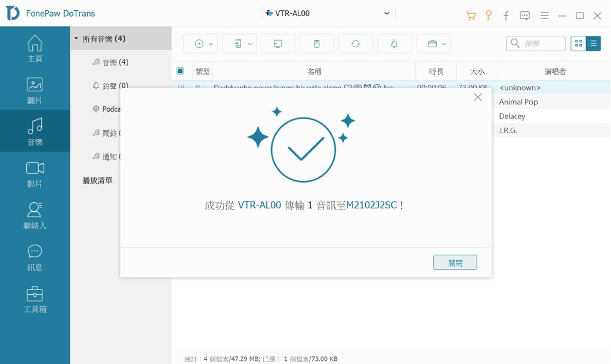Viewport: 611px width, 364px height.
Task: Expand the toolbox dropdown arrow in toolbar
Action: click(444, 44)
